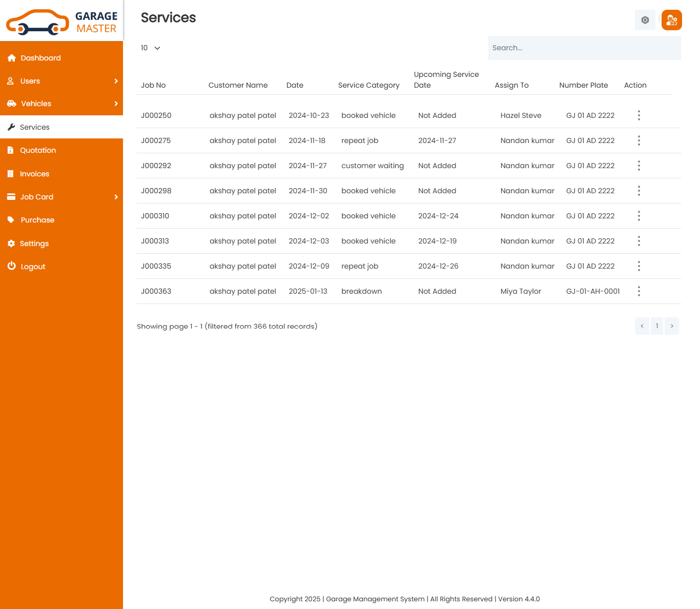The width and height of the screenshot is (700, 609).
Task: Click the Search input field
Action: pyautogui.click(x=584, y=48)
